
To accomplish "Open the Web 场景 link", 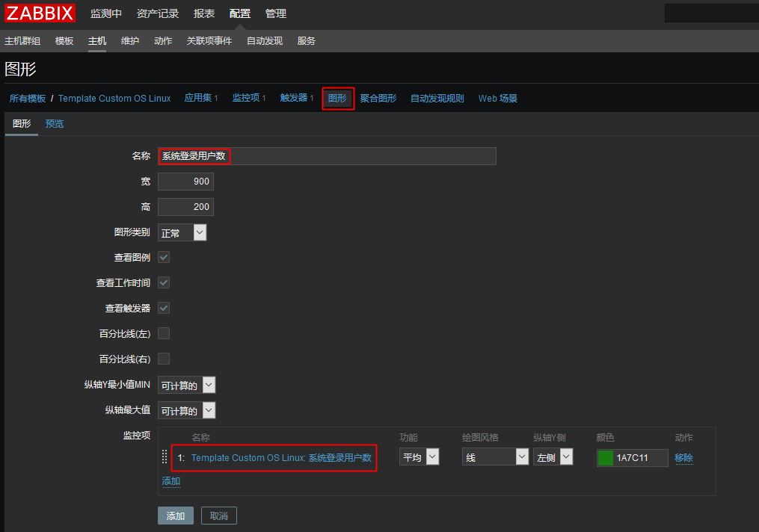I will 497,98.
